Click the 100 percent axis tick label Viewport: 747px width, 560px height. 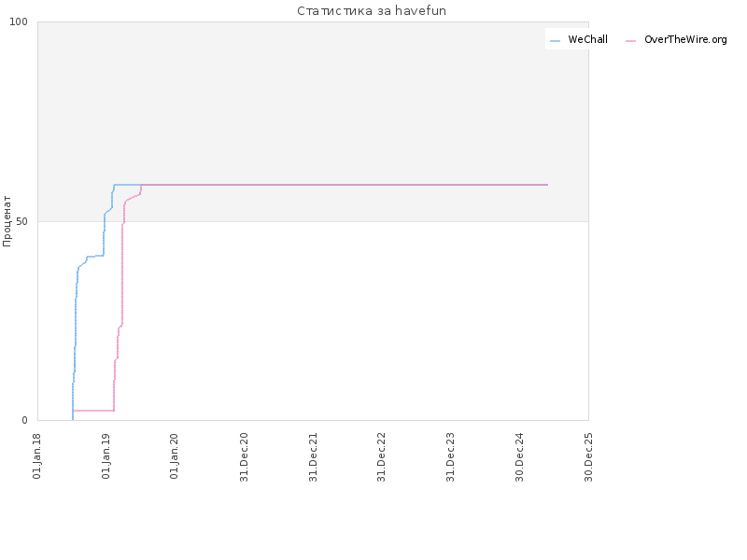[19, 21]
